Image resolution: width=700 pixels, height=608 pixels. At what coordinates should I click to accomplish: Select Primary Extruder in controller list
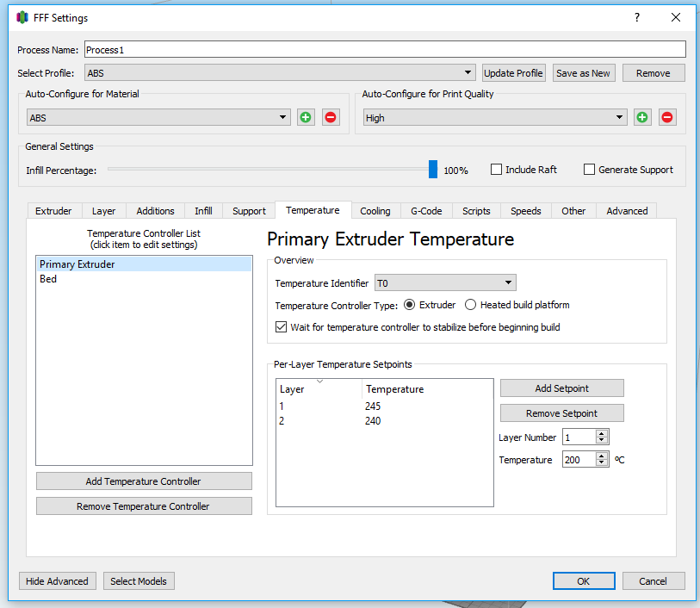click(x=144, y=264)
